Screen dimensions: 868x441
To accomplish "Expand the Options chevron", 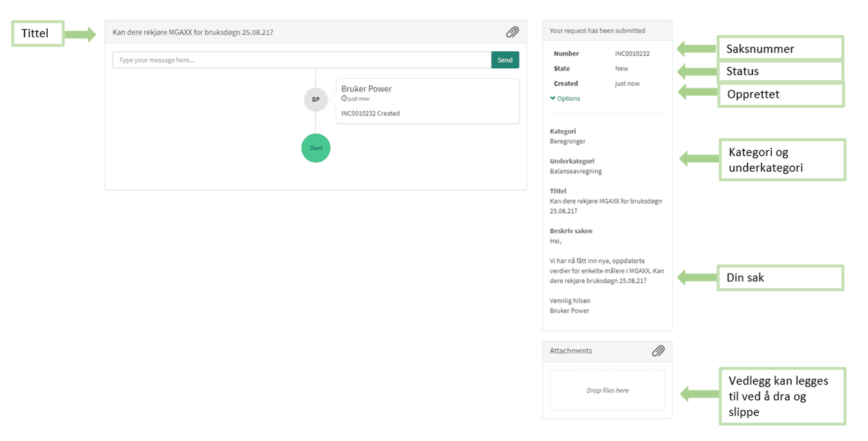I will click(553, 98).
